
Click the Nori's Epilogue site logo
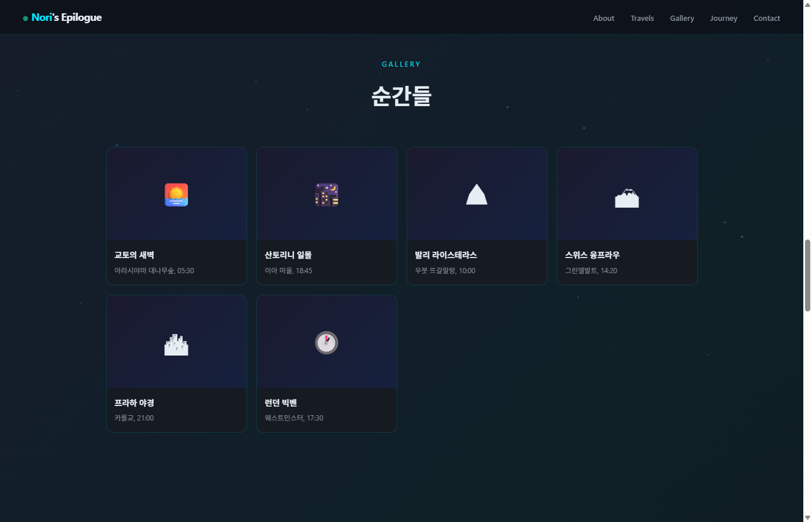point(67,18)
